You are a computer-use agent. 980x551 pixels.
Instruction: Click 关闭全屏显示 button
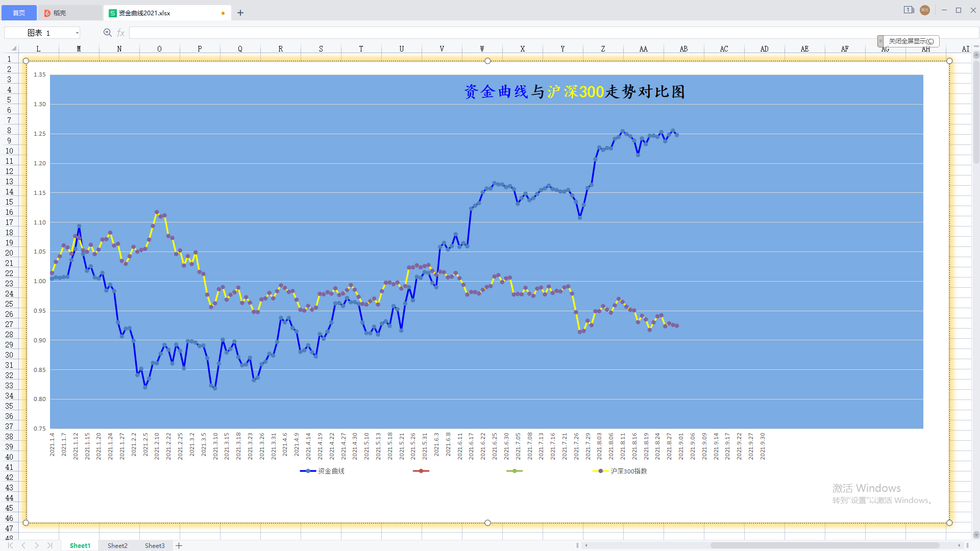click(911, 41)
